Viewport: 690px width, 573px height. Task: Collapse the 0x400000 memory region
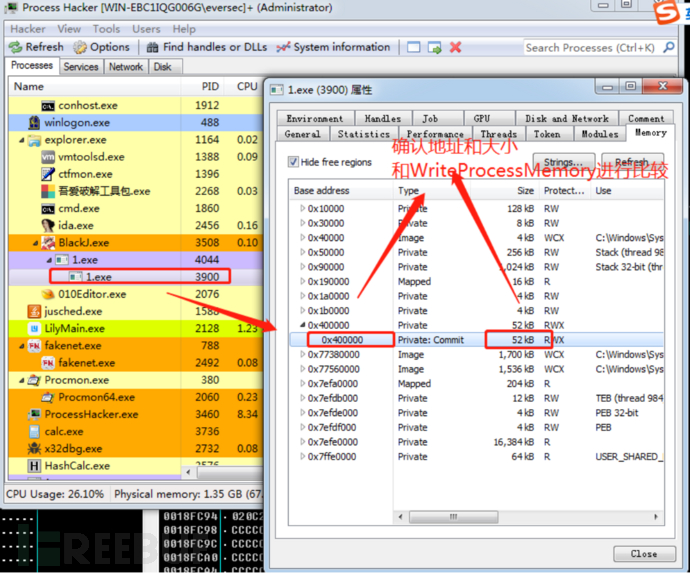tap(303, 325)
